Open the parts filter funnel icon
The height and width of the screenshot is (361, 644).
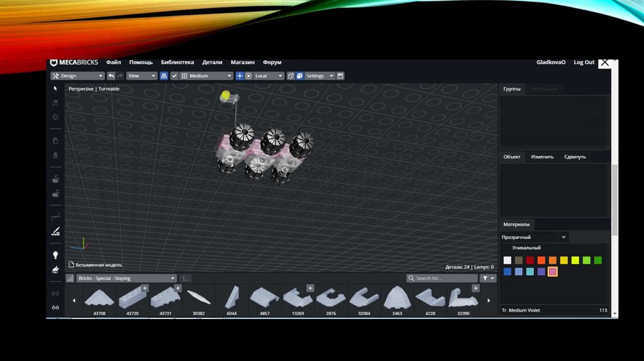(x=488, y=278)
